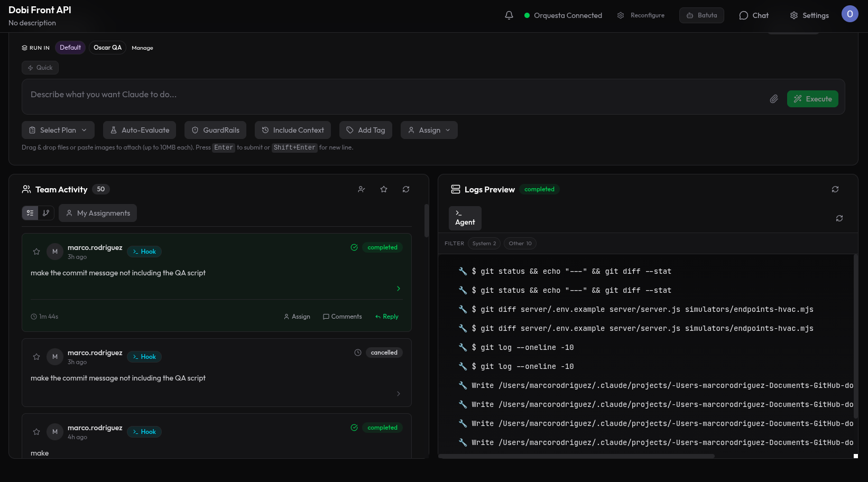Click the paperclip attach file icon
The image size is (868, 482).
coord(774,99)
